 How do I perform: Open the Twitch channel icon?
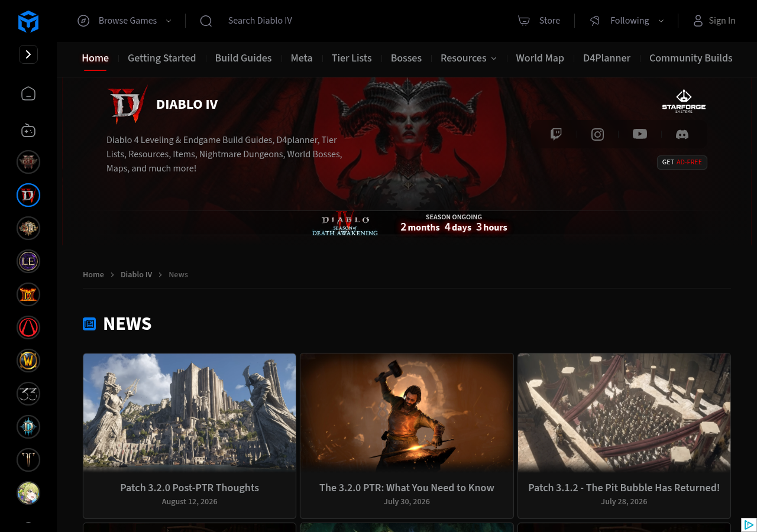pyautogui.click(x=556, y=134)
